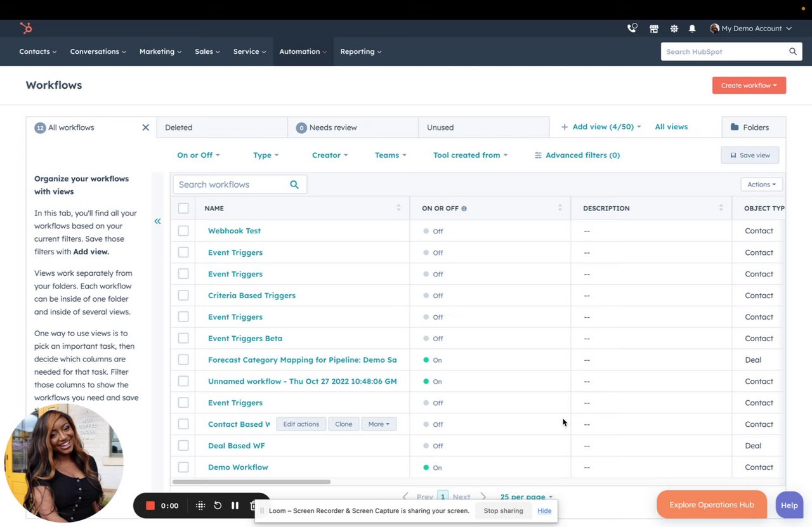Viewport: 812px width, 527px height.
Task: Check the Forecast Category Mapping row checkbox
Action: pos(183,360)
